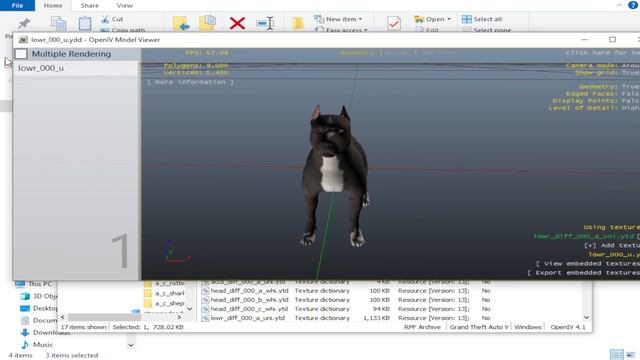Toggle the Edged Faces: False option
The height and width of the screenshot is (360, 640).
[x=602, y=93]
